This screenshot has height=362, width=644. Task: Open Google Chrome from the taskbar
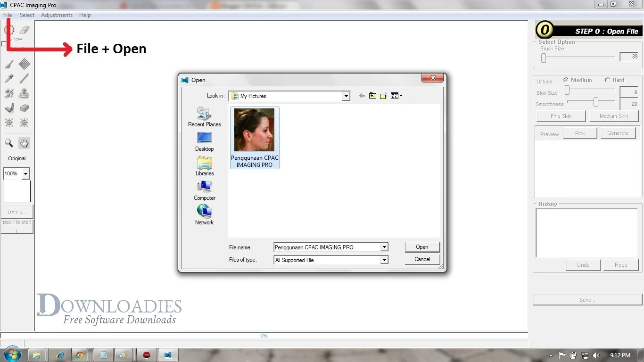[x=80, y=355]
